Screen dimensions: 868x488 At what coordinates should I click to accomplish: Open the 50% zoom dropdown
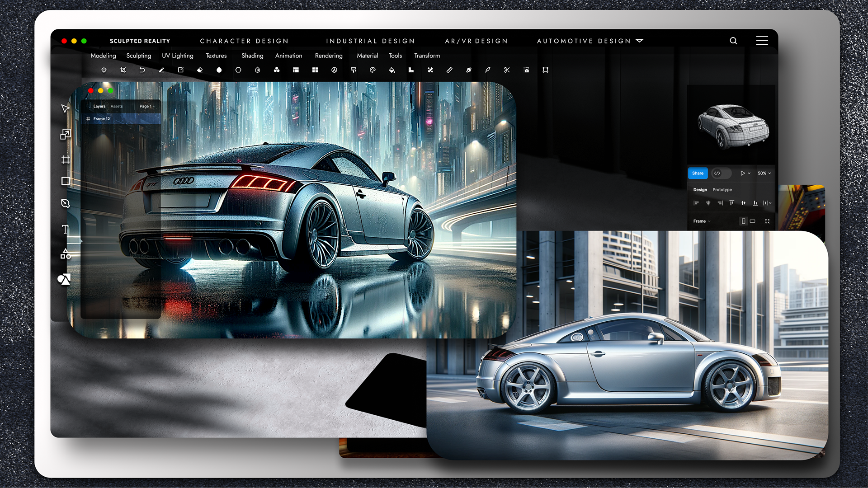click(x=764, y=173)
